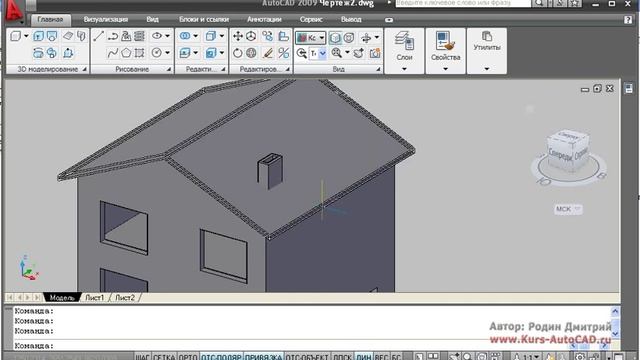Click the help question mark icon
640x360 pixels.
(x=628, y=20)
